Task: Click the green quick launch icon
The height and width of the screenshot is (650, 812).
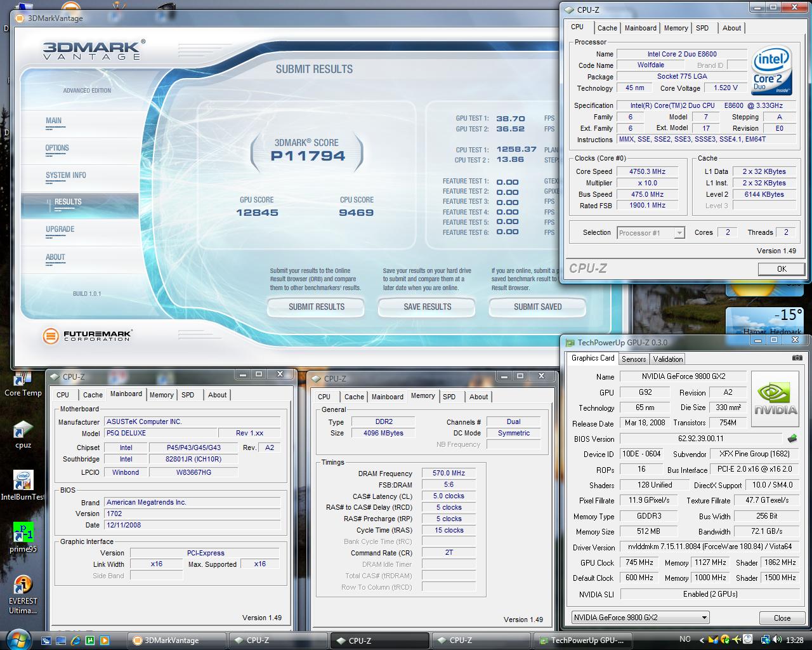Action: pos(90,640)
